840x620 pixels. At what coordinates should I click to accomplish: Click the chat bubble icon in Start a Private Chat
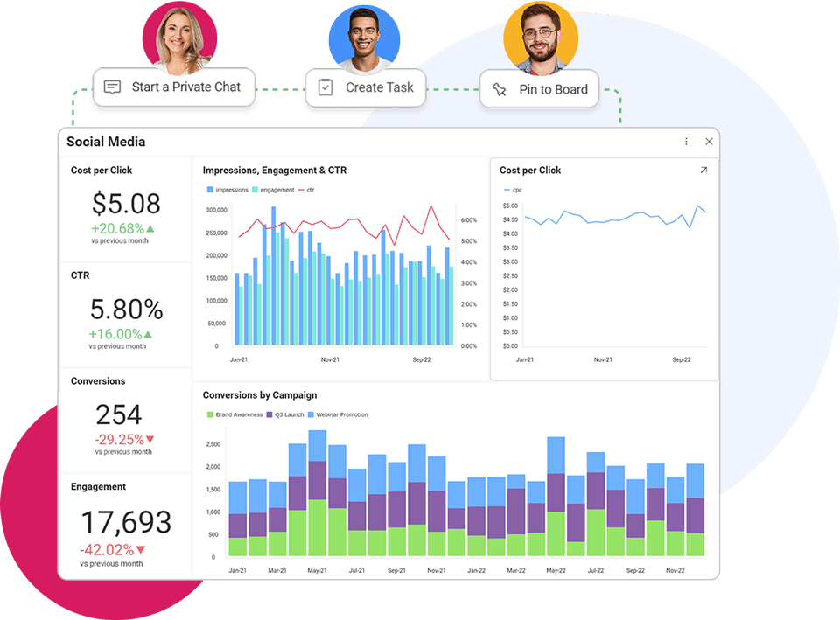(x=112, y=87)
